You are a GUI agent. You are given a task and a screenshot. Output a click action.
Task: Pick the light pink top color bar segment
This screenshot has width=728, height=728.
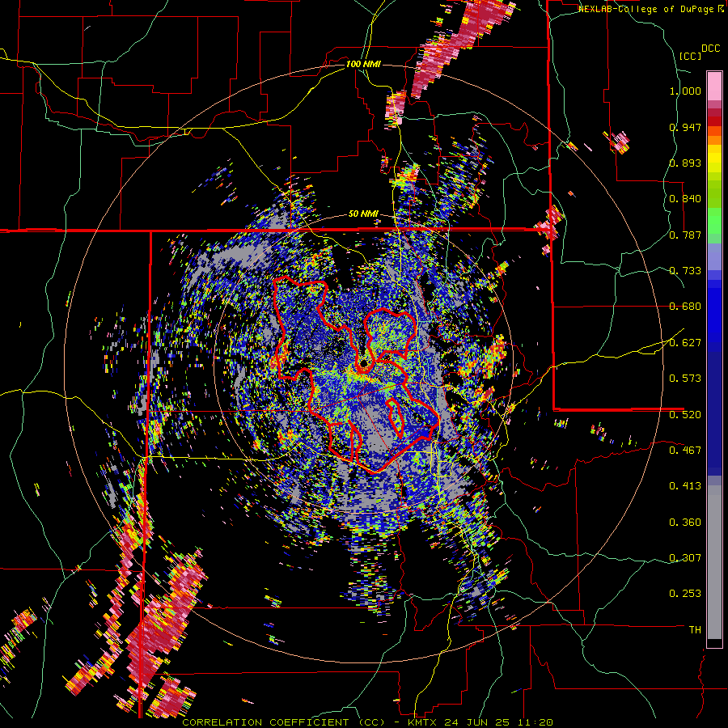click(x=714, y=86)
